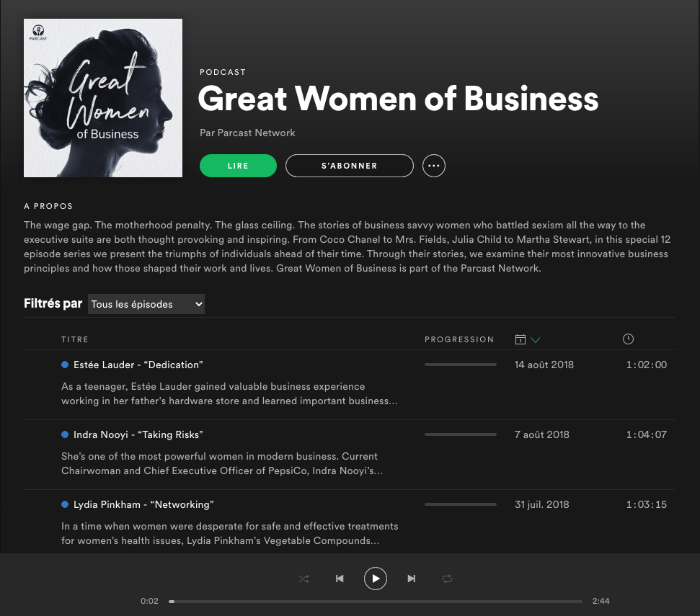700x616 pixels.
Task: Click the Great Women of Business title heading
Action: point(398,99)
